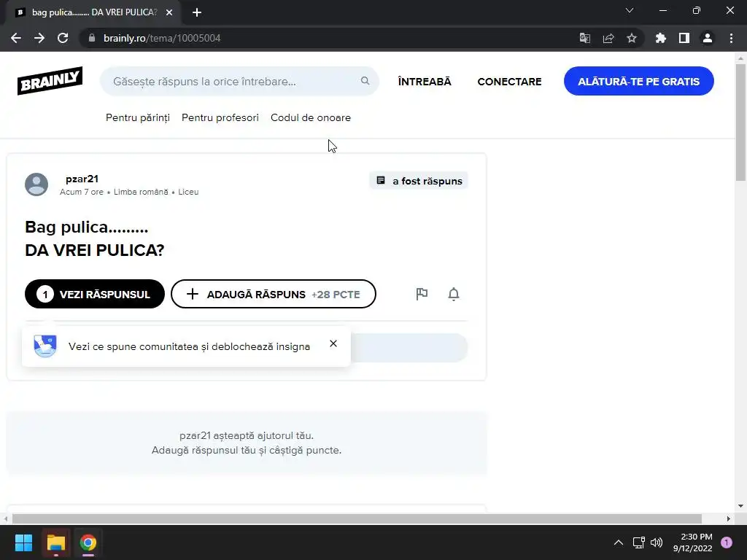This screenshot has width=747, height=560.
Task: Bookmark this page with the star icon
Action: click(631, 38)
